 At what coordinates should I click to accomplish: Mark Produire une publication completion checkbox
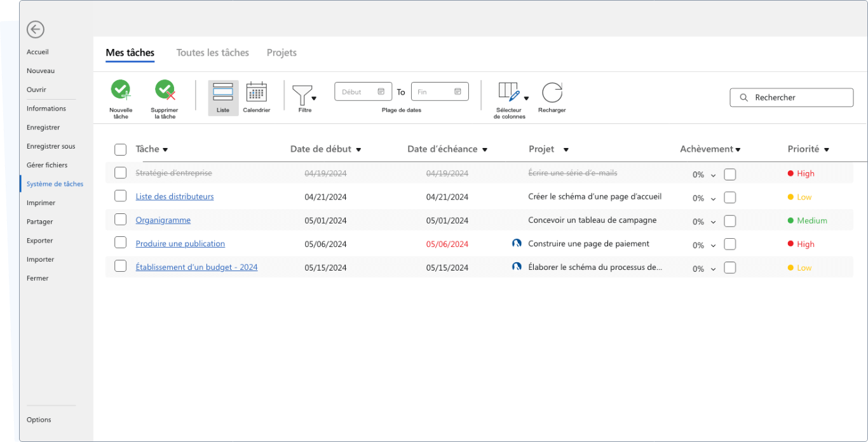click(x=730, y=244)
